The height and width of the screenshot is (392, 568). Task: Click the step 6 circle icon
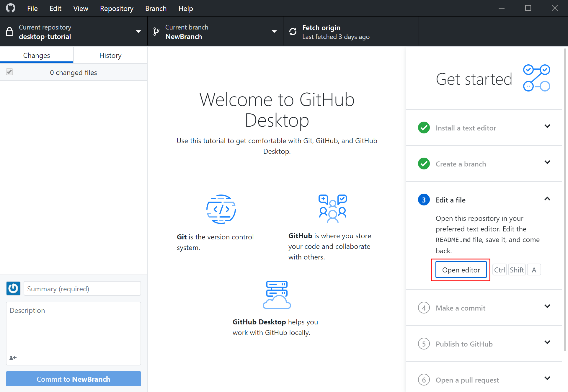(x=424, y=380)
